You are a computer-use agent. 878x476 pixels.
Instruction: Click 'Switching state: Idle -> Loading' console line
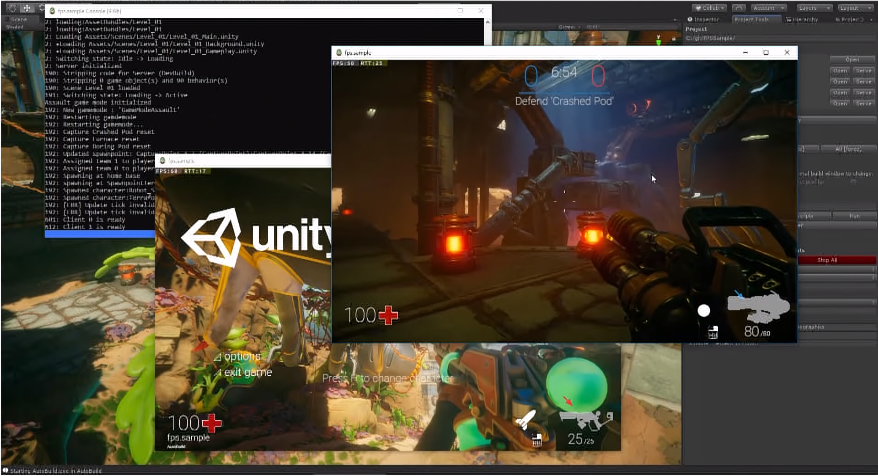tap(109, 58)
